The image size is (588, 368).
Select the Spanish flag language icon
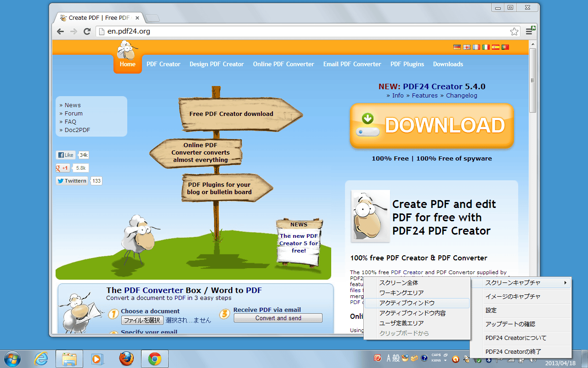(x=495, y=47)
